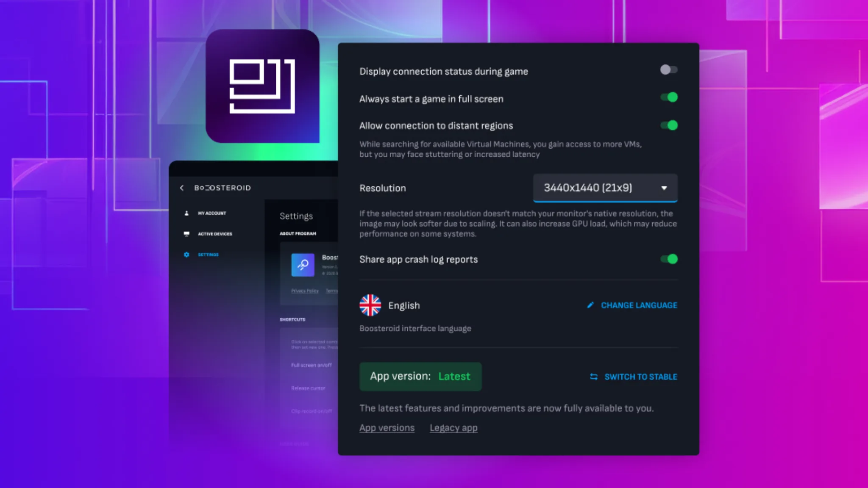Image resolution: width=868 pixels, height=488 pixels.
Task: Open the Resolution dropdown showing 3440x1440
Action: tap(593, 188)
